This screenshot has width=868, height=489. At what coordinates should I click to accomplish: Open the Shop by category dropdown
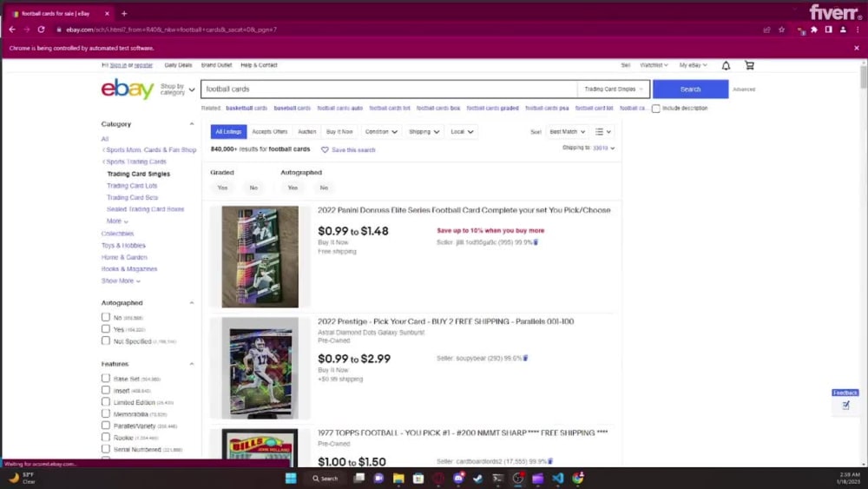pos(177,89)
